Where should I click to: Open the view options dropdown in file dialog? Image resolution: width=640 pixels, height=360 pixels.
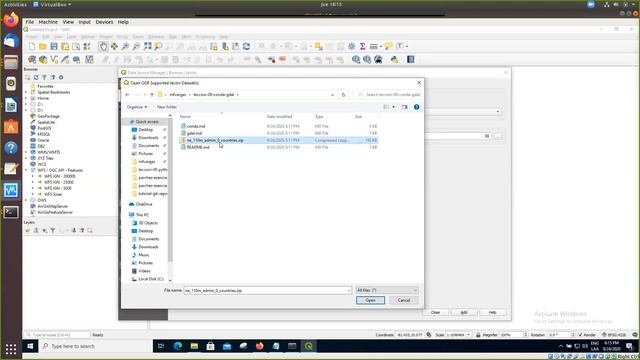tap(393, 107)
